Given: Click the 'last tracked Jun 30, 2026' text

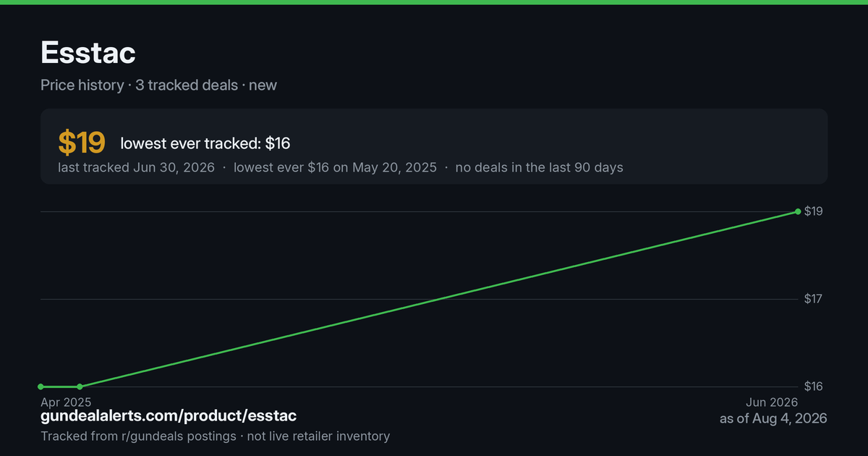Looking at the screenshot, I should (x=136, y=167).
